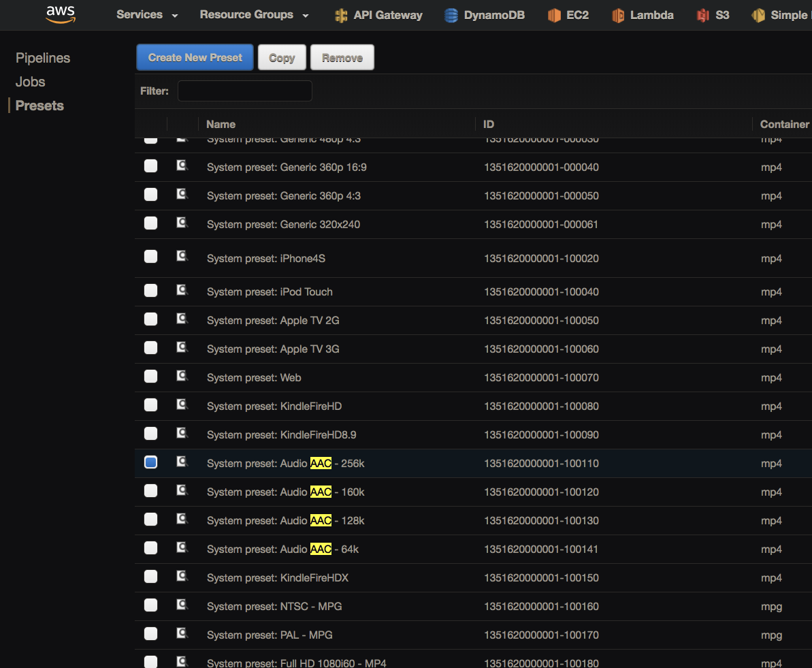The width and height of the screenshot is (812, 668).
Task: View details icon for Audio AAC - 256k
Action: point(182,462)
